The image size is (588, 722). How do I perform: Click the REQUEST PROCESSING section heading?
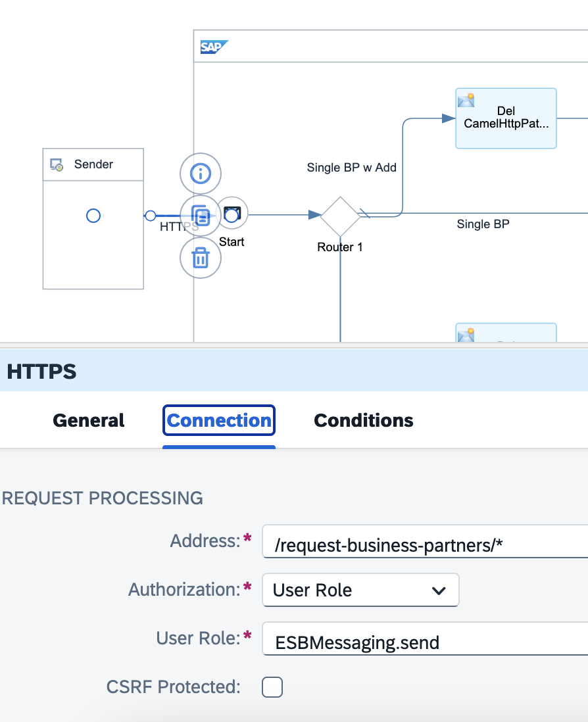click(x=102, y=498)
